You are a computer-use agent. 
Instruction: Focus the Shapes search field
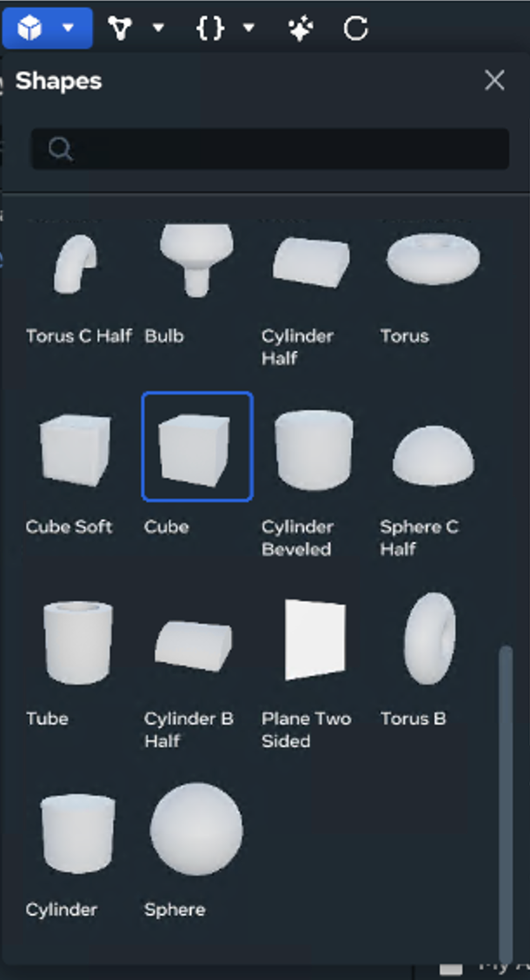tap(270, 149)
